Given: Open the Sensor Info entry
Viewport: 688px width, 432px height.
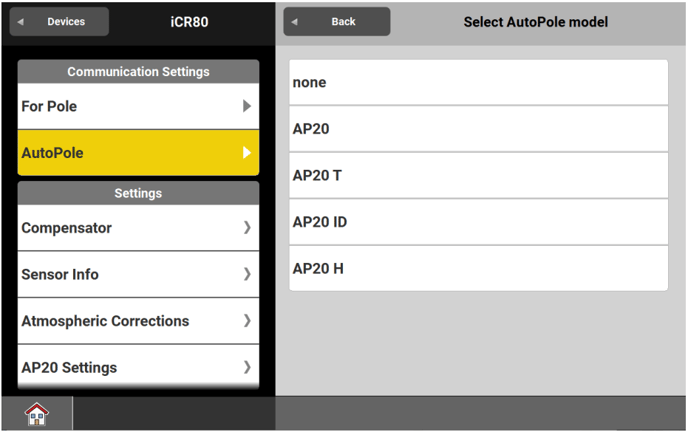Looking at the screenshot, I should [120, 274].
